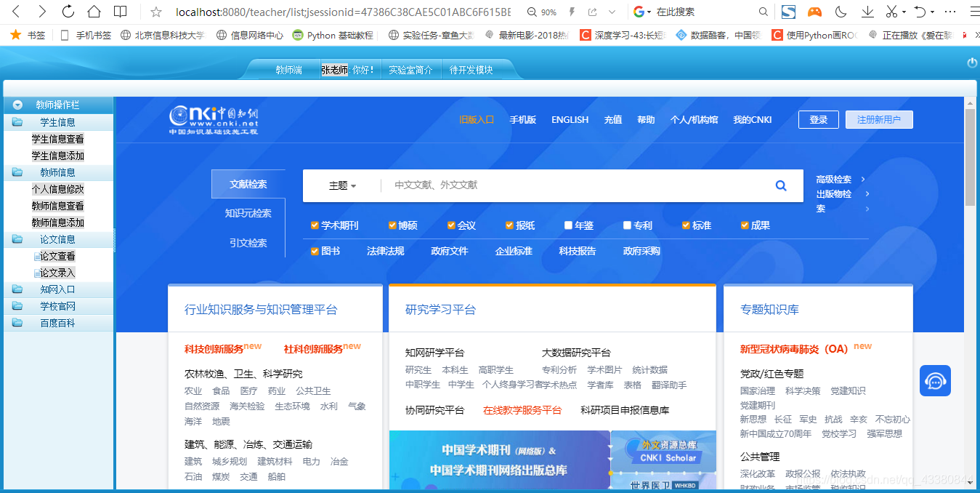Click the 论文录入 document icon
The image size is (980, 493).
[37, 273]
